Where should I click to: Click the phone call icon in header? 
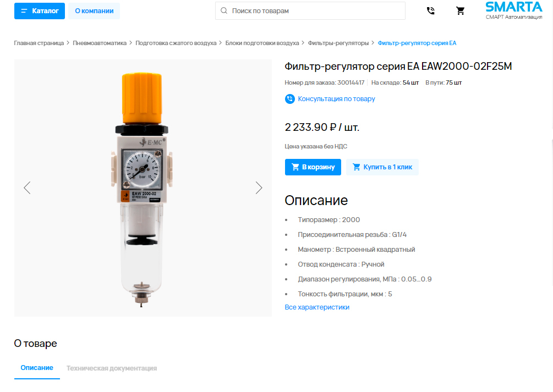[x=431, y=11]
